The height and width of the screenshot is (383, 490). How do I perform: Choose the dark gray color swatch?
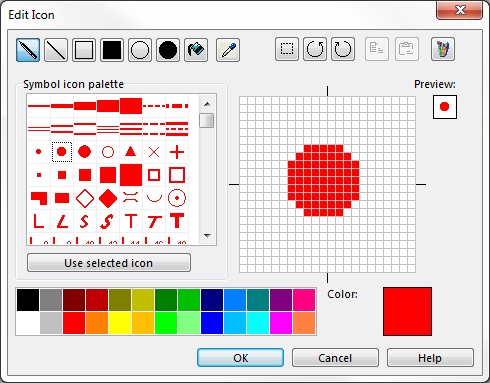click(x=51, y=300)
